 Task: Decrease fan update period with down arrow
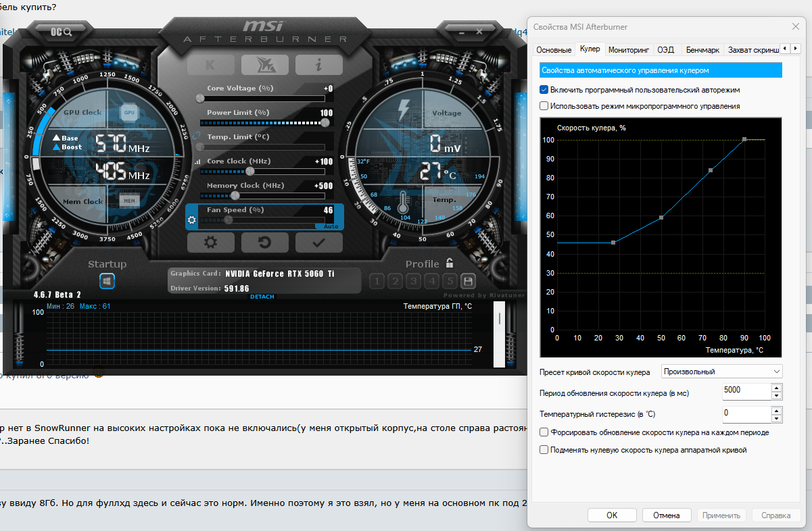(x=777, y=397)
